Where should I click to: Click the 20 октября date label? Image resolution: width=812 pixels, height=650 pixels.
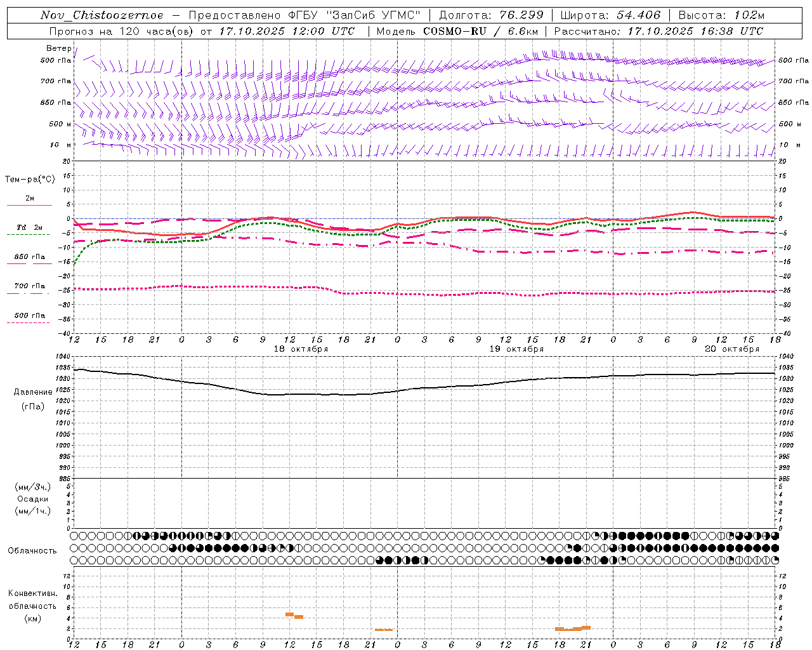tap(732, 349)
